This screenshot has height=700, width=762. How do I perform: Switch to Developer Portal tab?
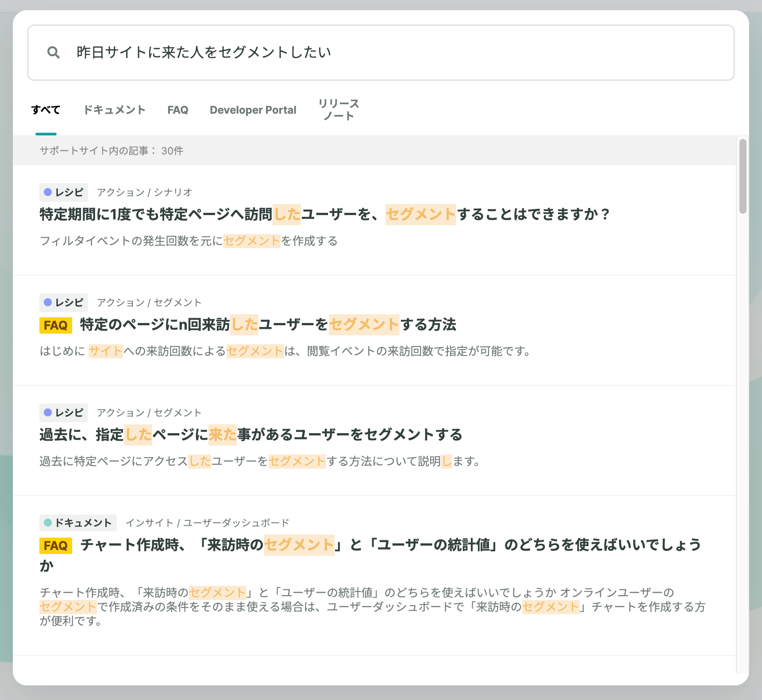pyautogui.click(x=253, y=110)
